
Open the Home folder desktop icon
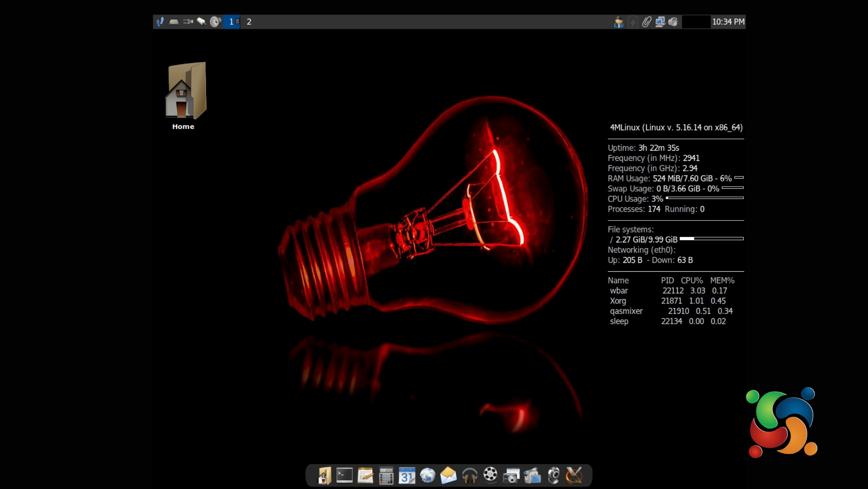tap(185, 96)
